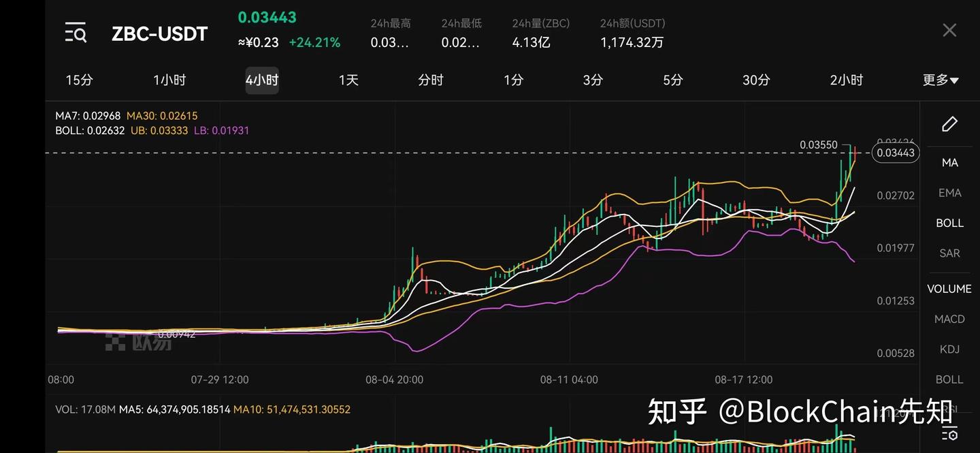
Task: Toggle the lower BOLL sub-indicator
Action: coord(949,379)
